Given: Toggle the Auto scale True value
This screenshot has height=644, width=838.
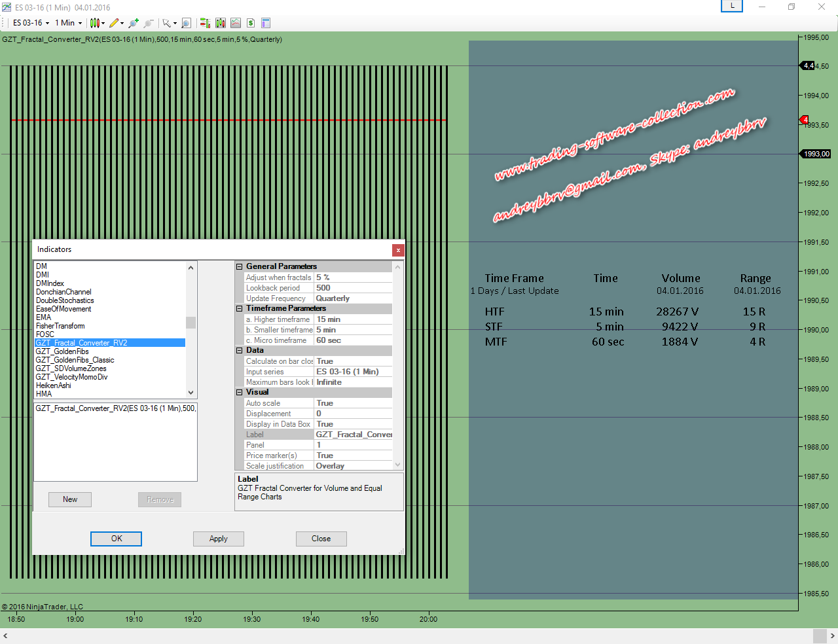Looking at the screenshot, I should 353,403.
